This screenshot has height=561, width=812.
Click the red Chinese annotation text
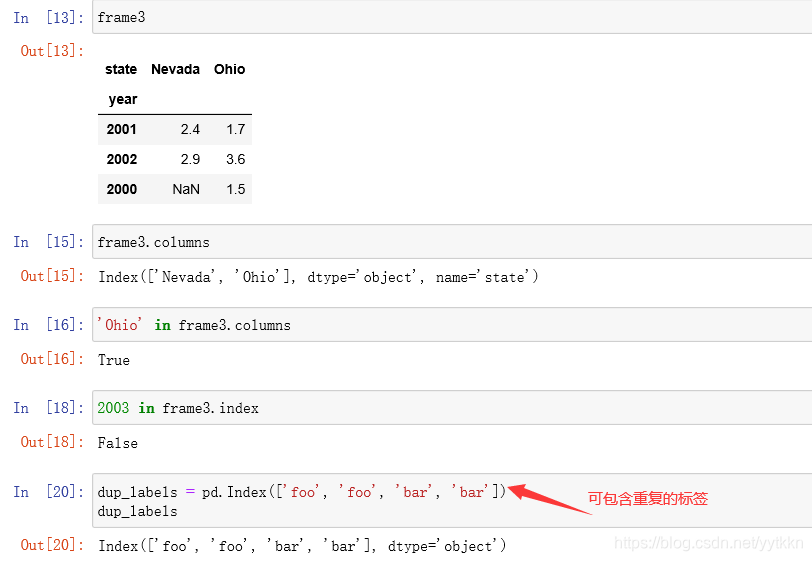[648, 499]
